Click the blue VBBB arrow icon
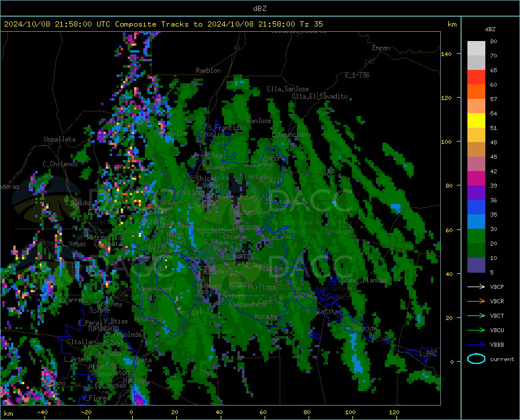 [476, 345]
